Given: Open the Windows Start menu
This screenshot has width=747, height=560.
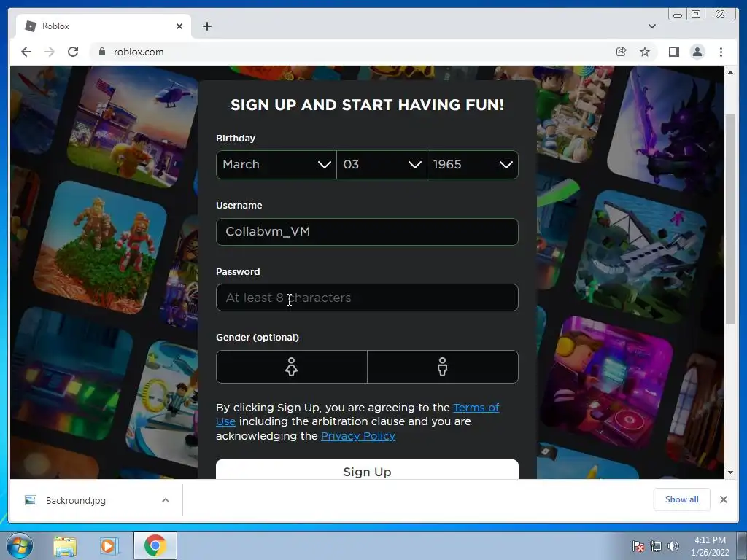Looking at the screenshot, I should tap(20, 545).
